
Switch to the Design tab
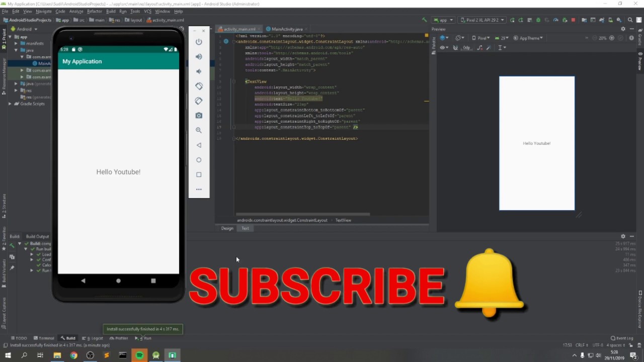(x=227, y=228)
